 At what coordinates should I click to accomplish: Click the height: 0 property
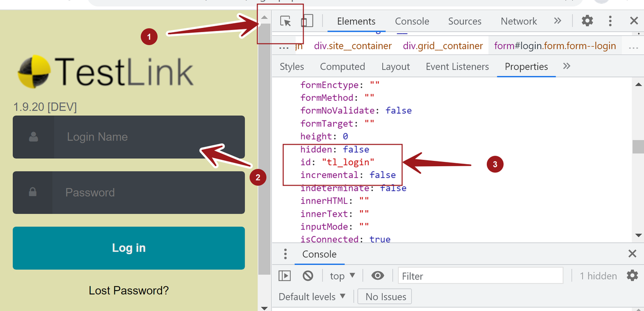click(324, 136)
